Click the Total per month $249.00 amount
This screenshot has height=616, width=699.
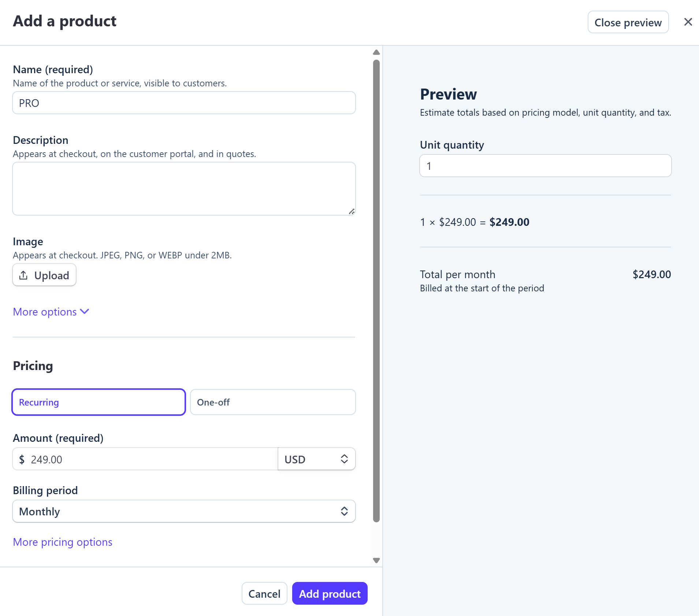652,275
